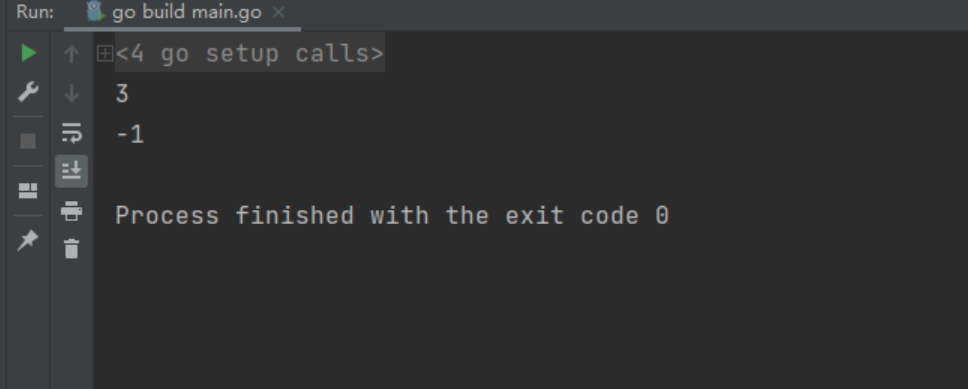Click the 'Process finished with the exit code 0' line

[x=392, y=215]
